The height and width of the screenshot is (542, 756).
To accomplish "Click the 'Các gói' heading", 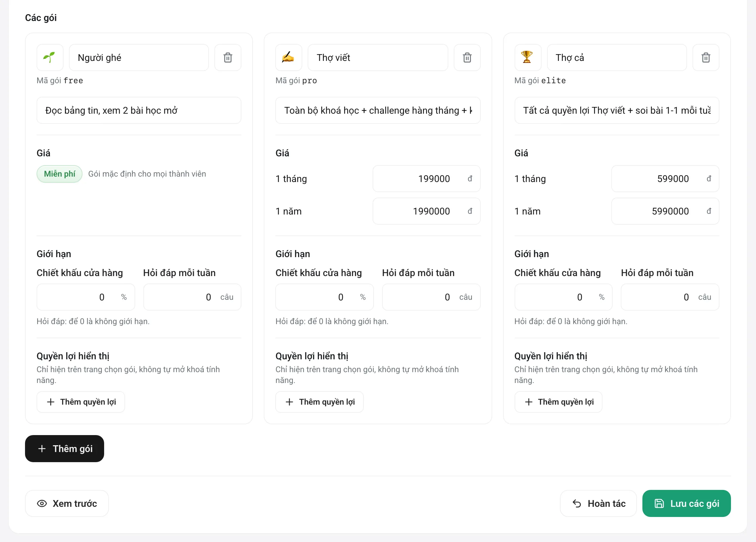I will tap(41, 18).
